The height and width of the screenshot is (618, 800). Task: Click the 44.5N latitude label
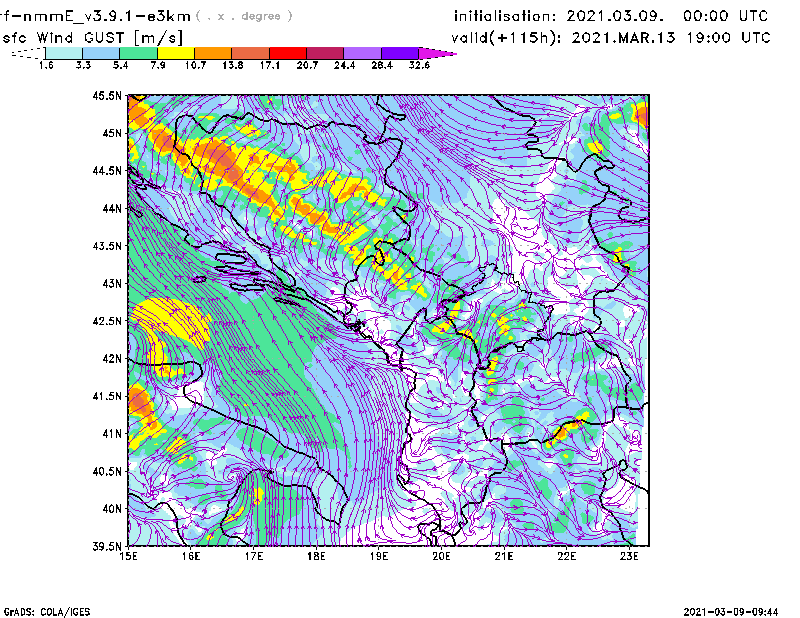[x=107, y=170]
